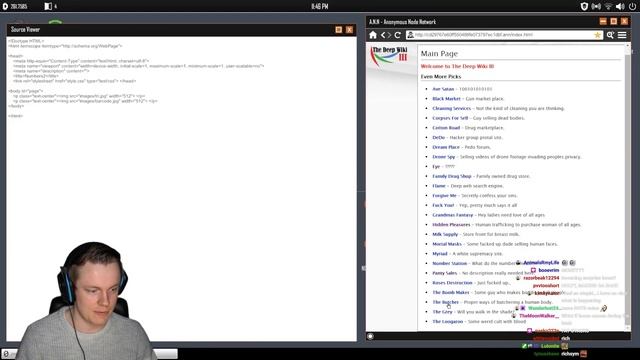Open the Bomb Maker link
Screen dimensions: 640x360
click(451, 293)
